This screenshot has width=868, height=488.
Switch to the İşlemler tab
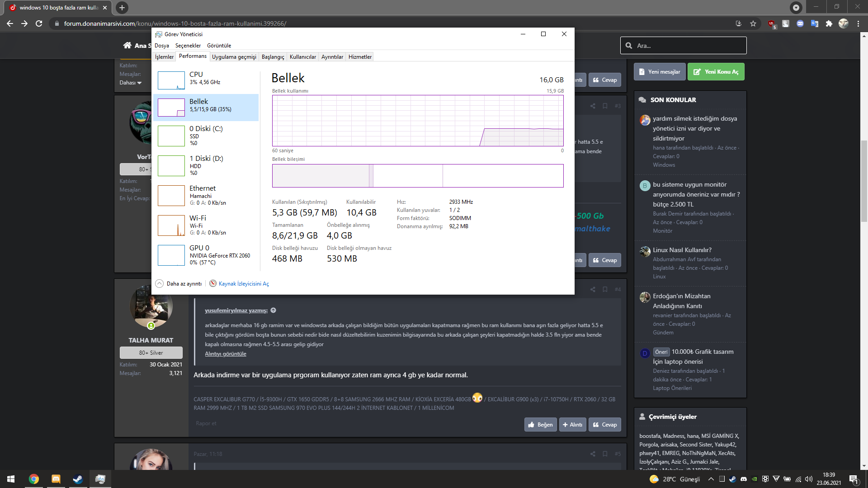coord(164,57)
